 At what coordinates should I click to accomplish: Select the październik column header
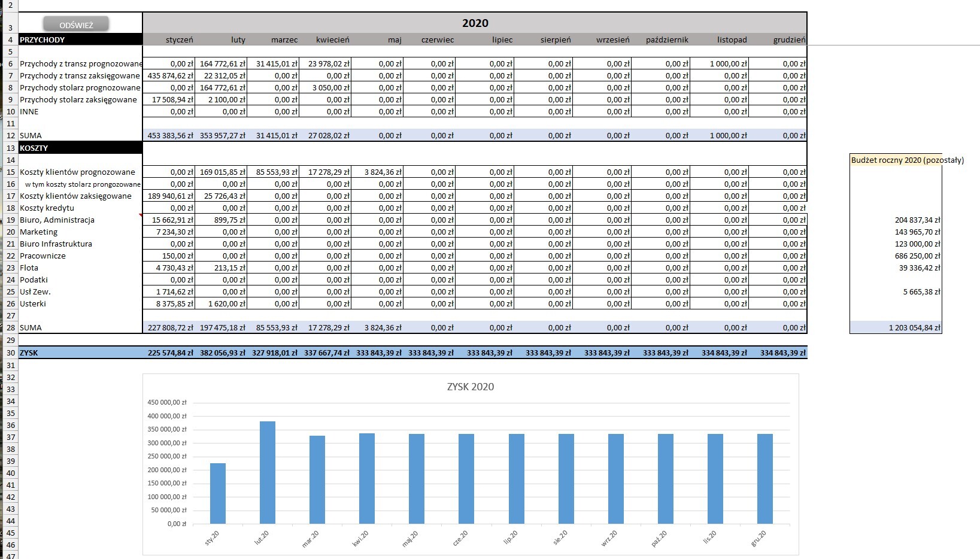tap(661, 40)
